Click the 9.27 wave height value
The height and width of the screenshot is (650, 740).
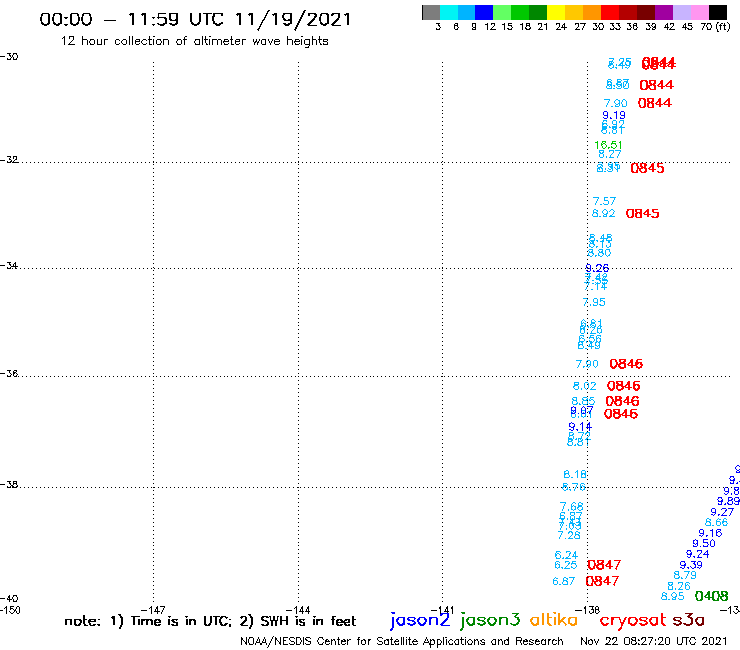tap(723, 512)
